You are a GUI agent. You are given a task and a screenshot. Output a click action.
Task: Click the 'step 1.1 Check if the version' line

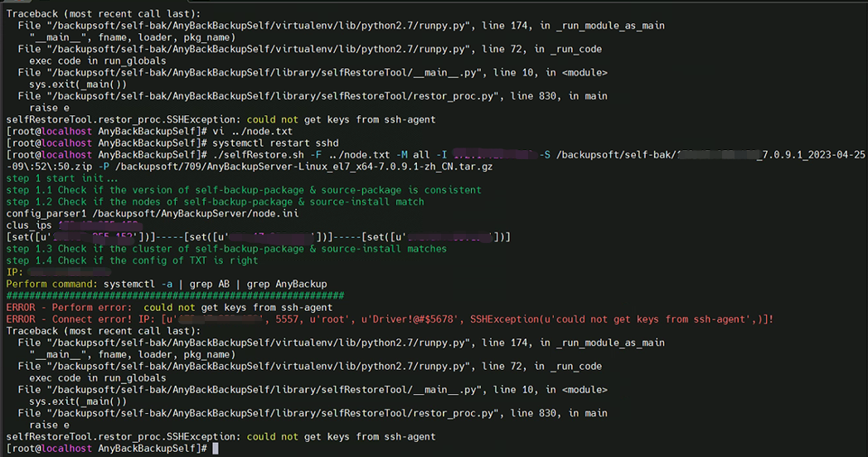tap(244, 190)
